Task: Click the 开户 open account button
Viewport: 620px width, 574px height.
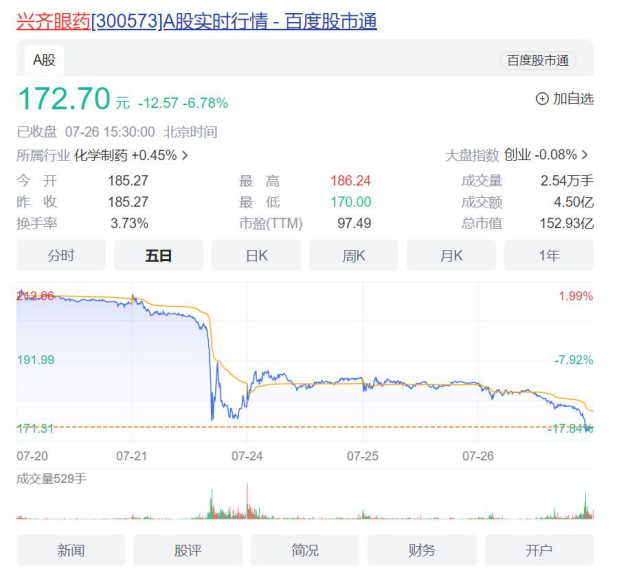Action: pos(539,550)
